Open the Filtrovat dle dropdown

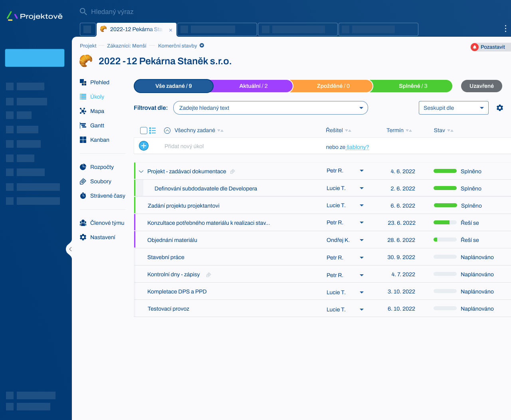click(x=271, y=108)
